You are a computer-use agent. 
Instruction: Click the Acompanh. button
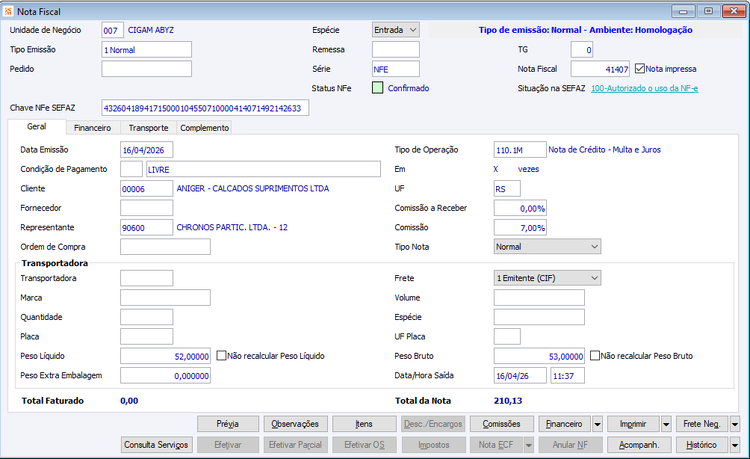(640, 445)
